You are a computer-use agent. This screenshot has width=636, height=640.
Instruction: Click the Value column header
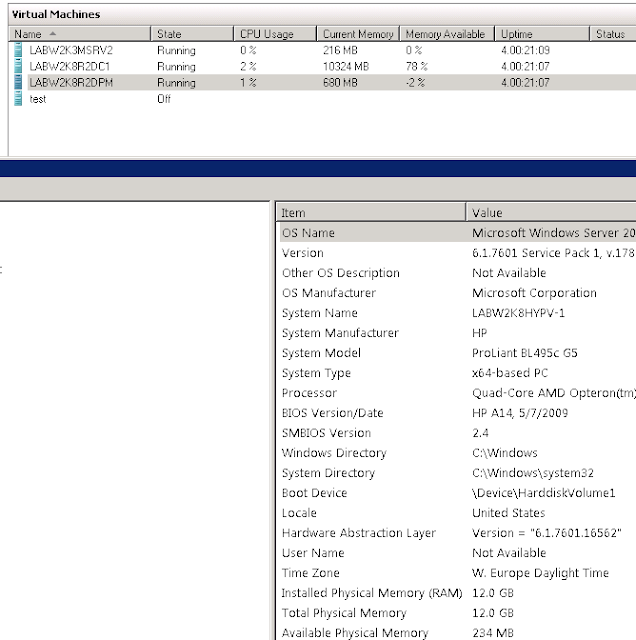click(x=551, y=213)
